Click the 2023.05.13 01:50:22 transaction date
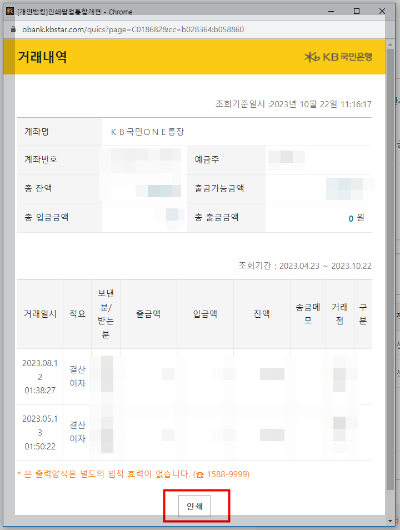Image resolution: width=400 pixels, height=530 pixels. pos(40,433)
